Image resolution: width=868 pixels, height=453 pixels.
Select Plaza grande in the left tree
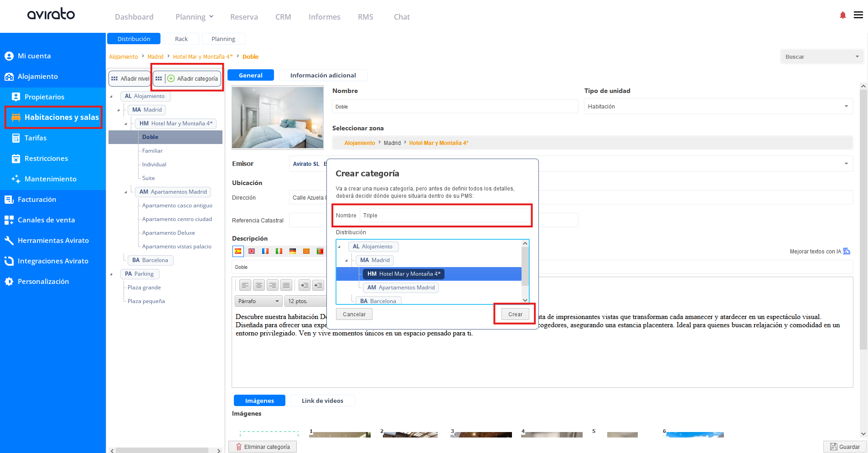coord(144,288)
